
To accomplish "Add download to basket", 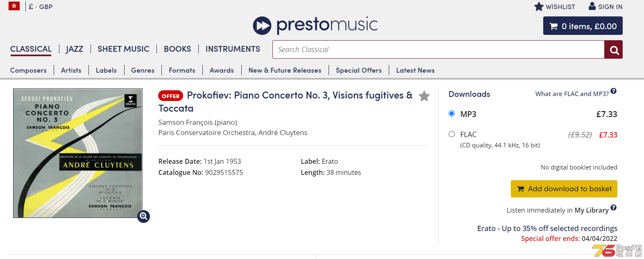I will [x=564, y=189].
